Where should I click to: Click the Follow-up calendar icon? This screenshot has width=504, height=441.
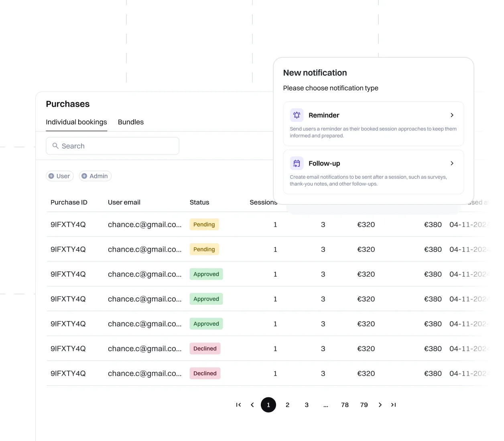(x=297, y=163)
